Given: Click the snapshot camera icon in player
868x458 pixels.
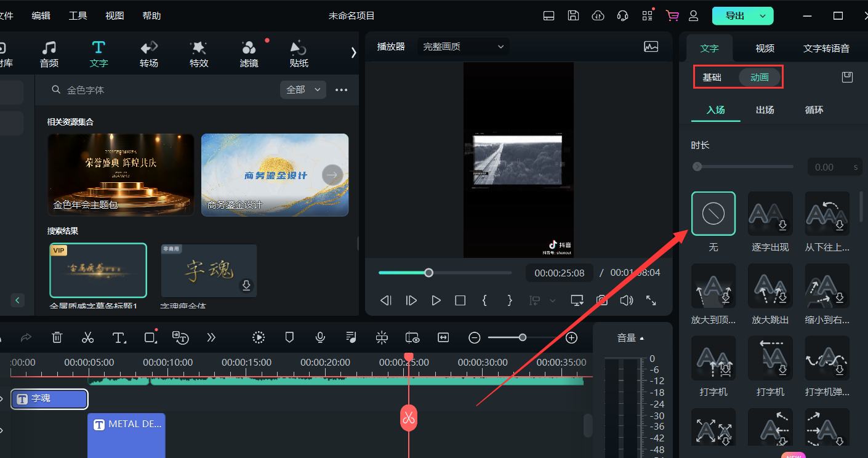Looking at the screenshot, I should pyautogui.click(x=601, y=300).
